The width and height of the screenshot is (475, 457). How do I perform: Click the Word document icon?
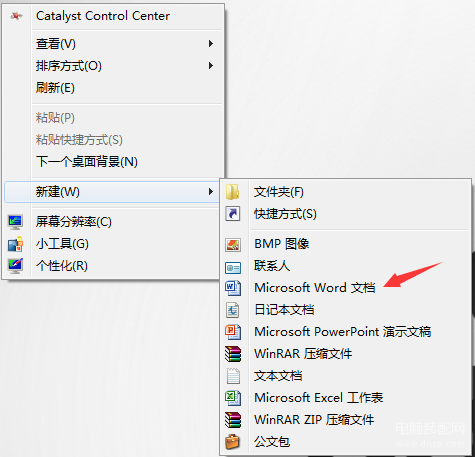coord(233,288)
